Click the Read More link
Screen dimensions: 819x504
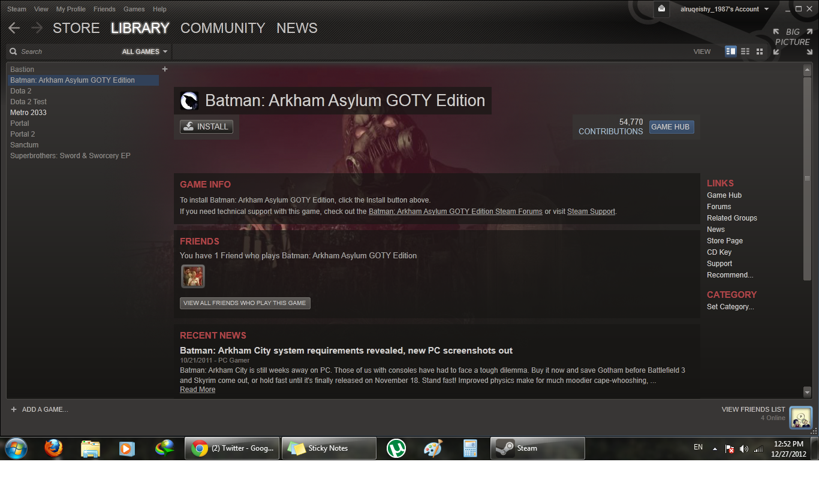tap(197, 390)
